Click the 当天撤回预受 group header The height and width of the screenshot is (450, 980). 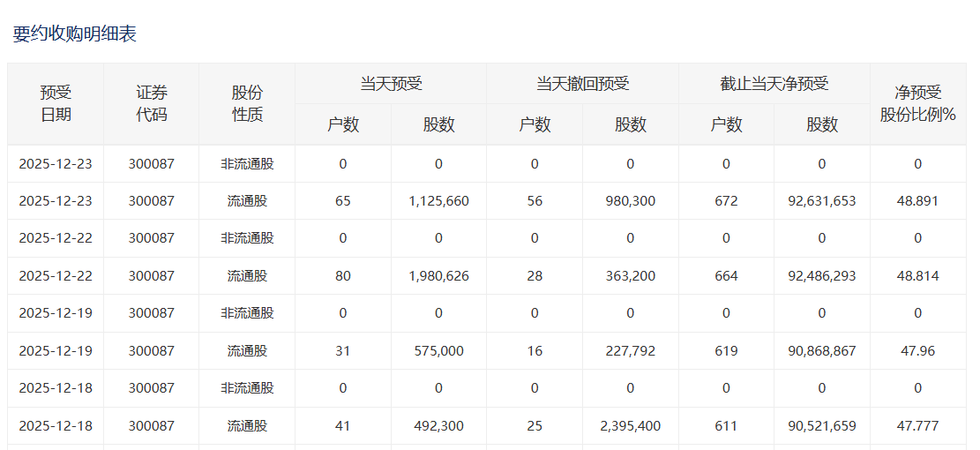pyautogui.click(x=582, y=84)
